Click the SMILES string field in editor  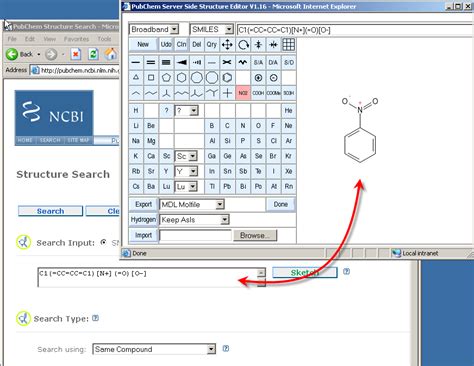pos(355,30)
